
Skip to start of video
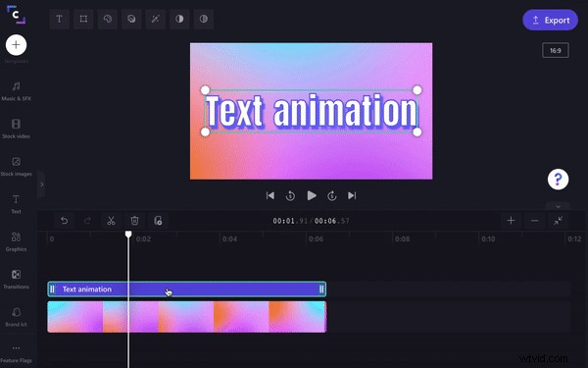point(270,195)
